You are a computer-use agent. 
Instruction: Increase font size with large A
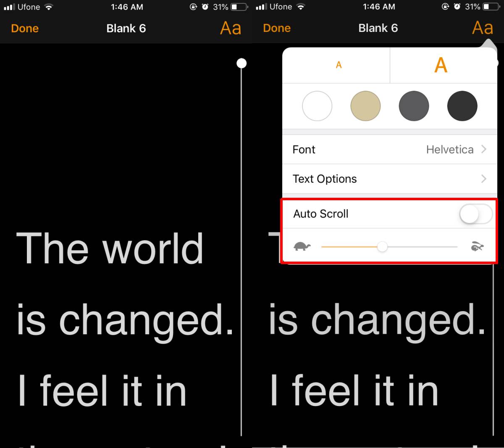click(441, 65)
